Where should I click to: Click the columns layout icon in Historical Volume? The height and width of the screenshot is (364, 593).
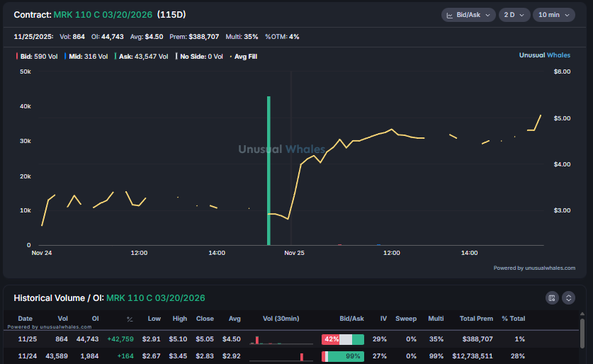[x=552, y=298]
